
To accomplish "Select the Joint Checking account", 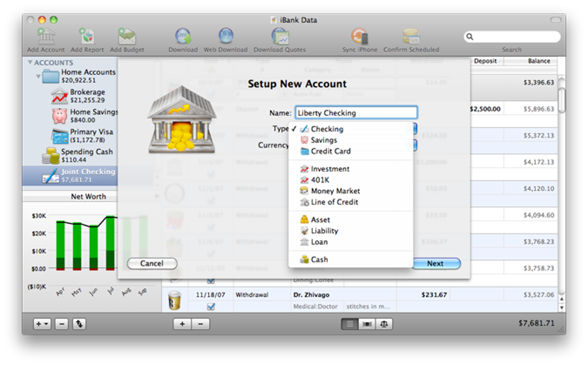I will [70, 175].
